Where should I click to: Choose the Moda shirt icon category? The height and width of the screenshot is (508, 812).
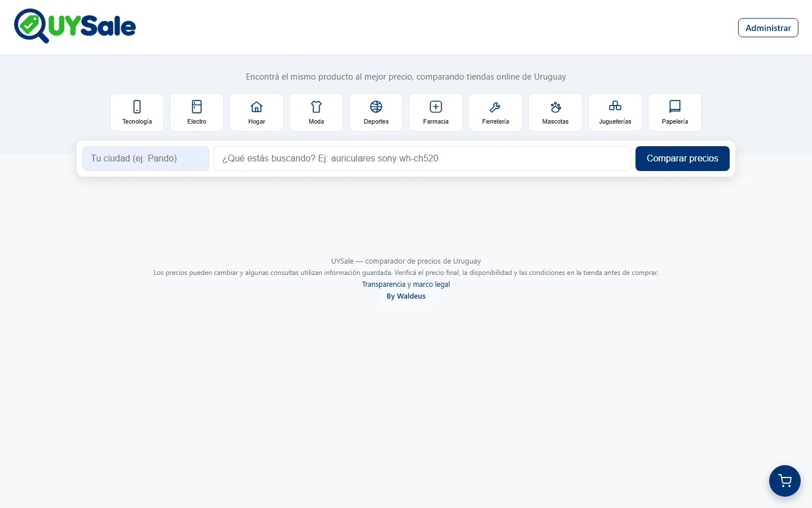316,112
